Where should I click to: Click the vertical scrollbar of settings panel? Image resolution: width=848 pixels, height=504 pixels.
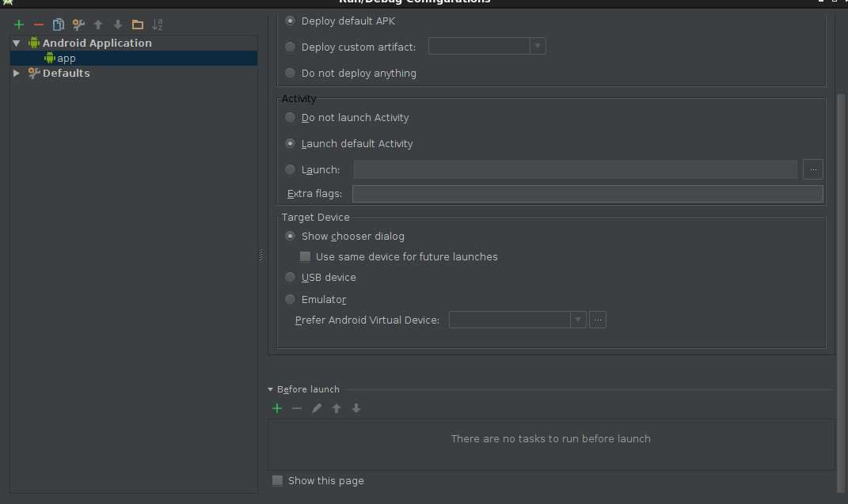(840, 292)
